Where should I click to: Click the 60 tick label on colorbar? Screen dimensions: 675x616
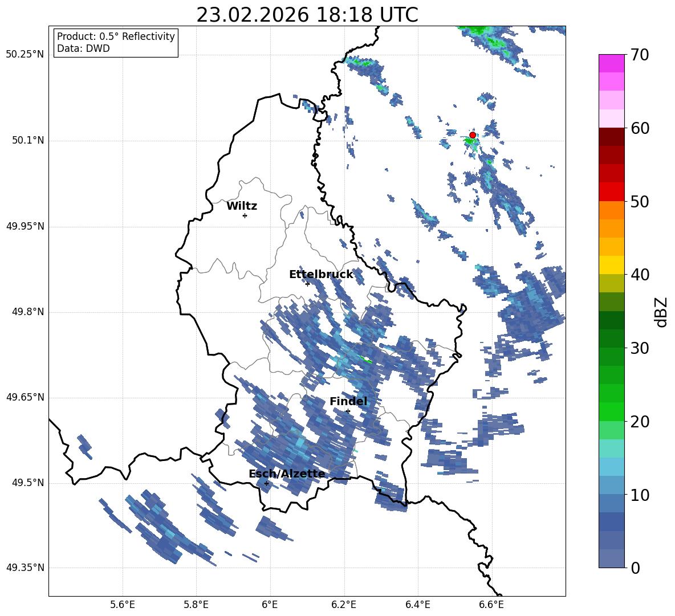click(639, 128)
